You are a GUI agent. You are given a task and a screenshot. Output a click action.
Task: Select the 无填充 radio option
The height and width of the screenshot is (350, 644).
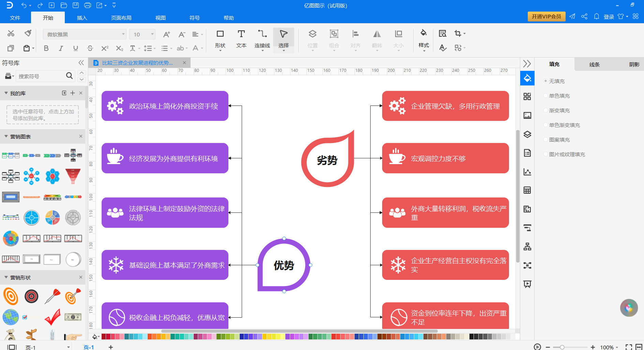pyautogui.click(x=546, y=81)
